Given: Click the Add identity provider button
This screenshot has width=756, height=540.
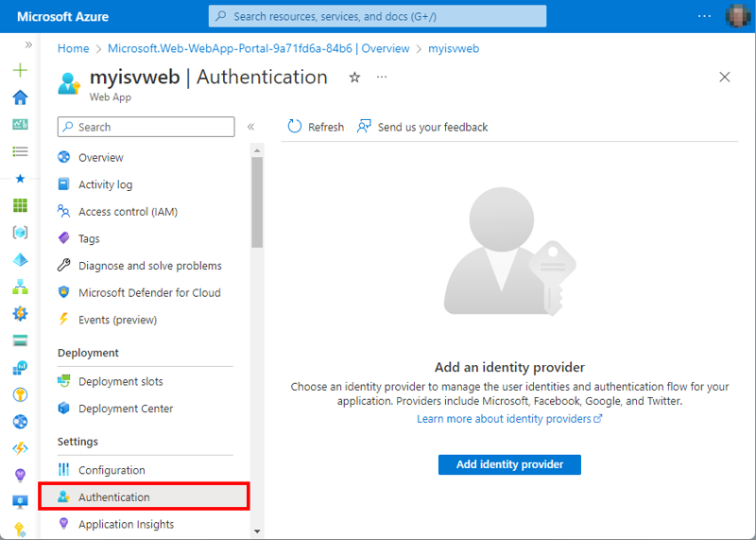Looking at the screenshot, I should click(509, 464).
